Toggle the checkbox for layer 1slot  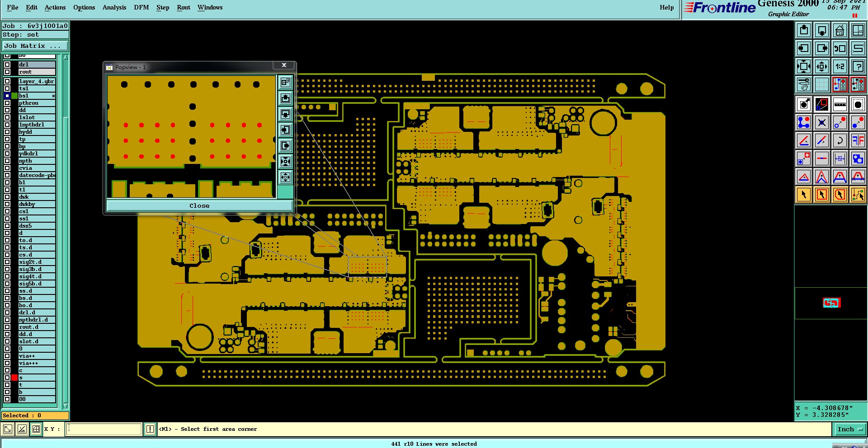coord(7,117)
